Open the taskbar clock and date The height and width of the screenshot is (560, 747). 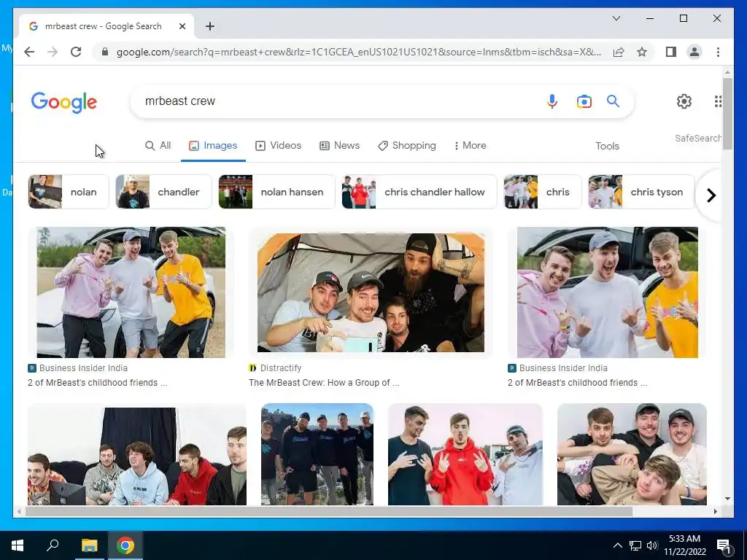[x=684, y=545]
